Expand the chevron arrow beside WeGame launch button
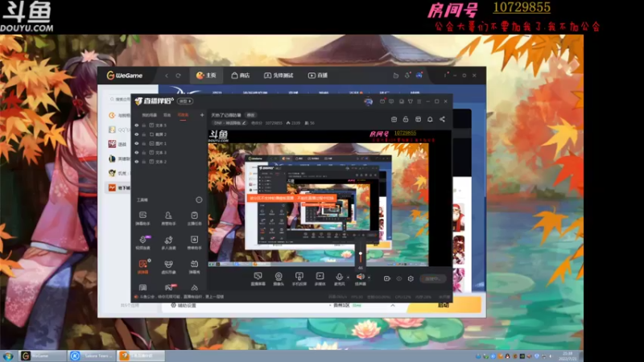This screenshot has height=362, width=644. (x=393, y=306)
